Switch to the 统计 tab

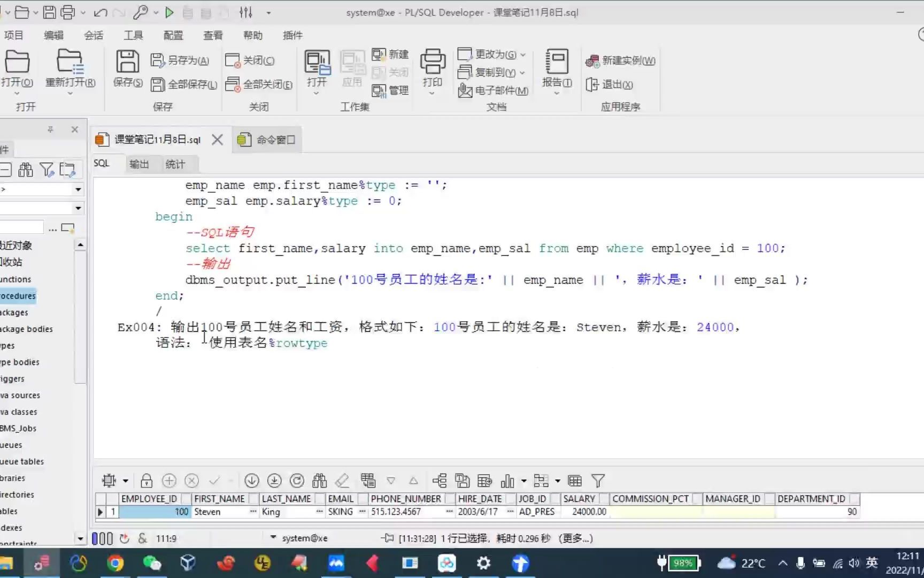pyautogui.click(x=175, y=164)
